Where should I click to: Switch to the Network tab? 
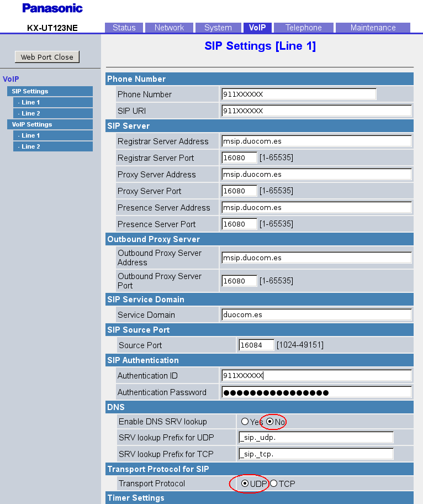[x=169, y=28]
